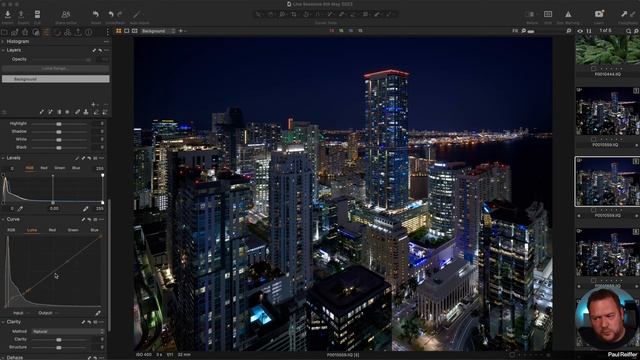Click the Export icon in the toolbar
The image size is (640, 360).
pos(21,14)
